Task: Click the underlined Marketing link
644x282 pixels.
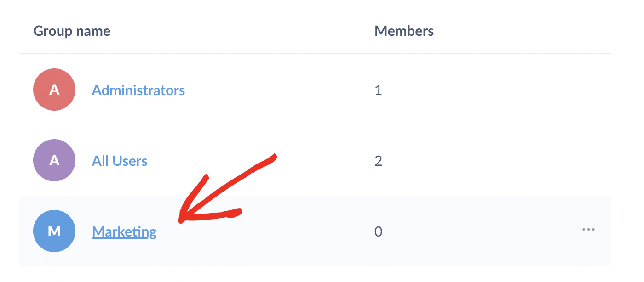Action: [124, 231]
